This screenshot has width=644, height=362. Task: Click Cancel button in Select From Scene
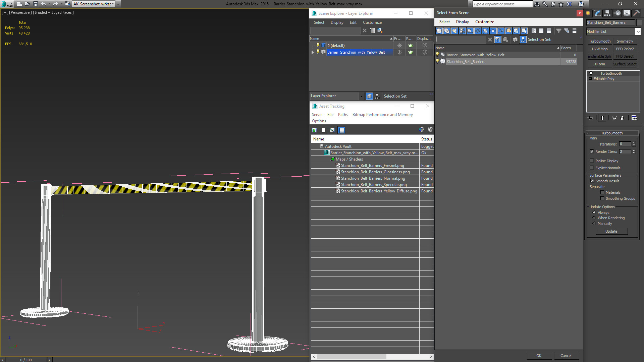[x=566, y=356]
